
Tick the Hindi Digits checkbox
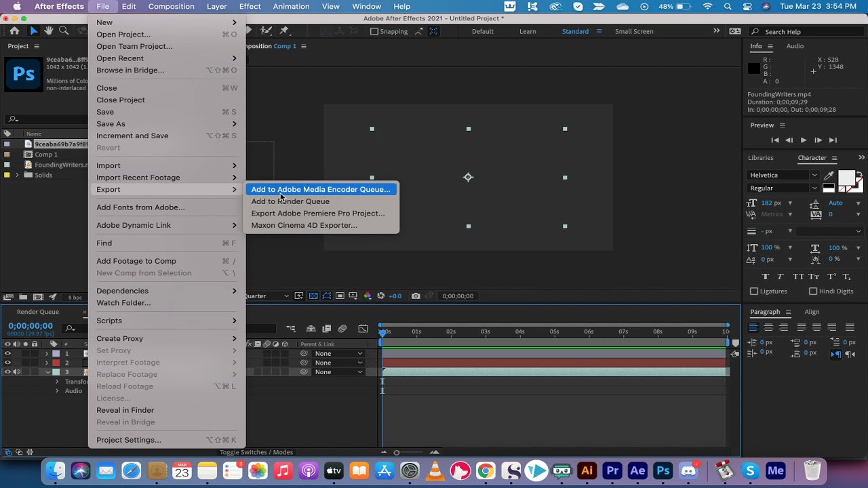click(x=813, y=291)
